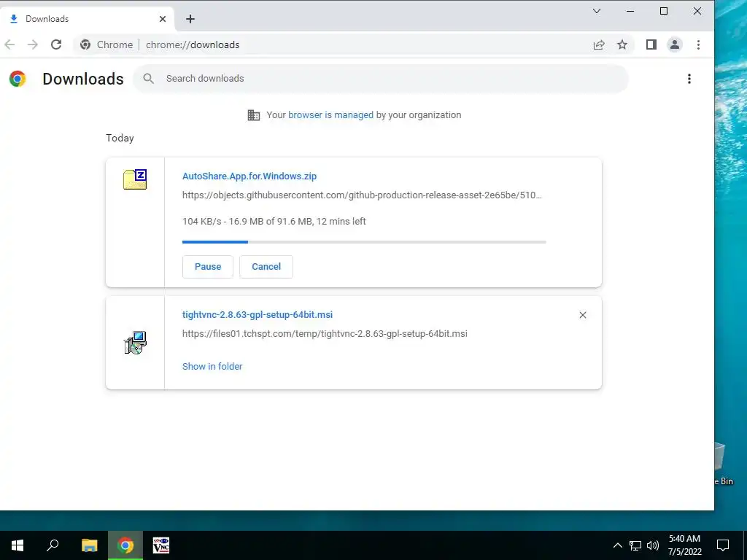Open the Downloads page more actions menu
The width and height of the screenshot is (747, 560).
click(x=689, y=79)
